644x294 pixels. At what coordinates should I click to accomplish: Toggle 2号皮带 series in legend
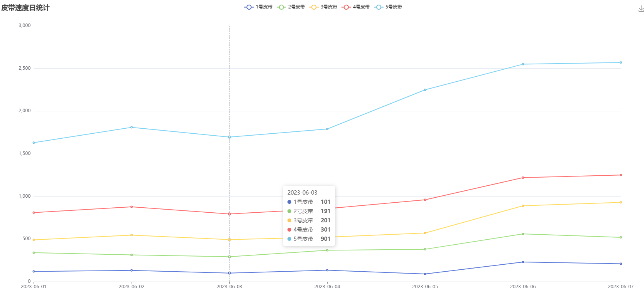coord(291,7)
